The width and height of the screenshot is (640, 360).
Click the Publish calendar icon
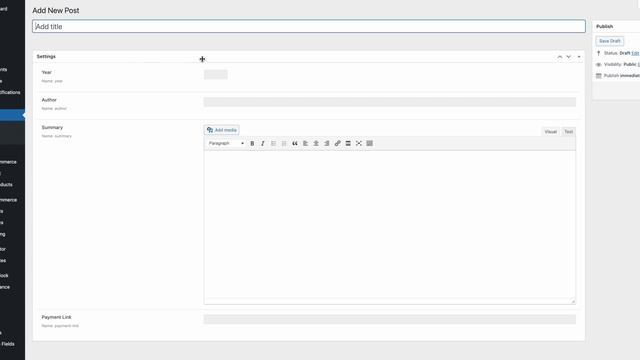598,76
